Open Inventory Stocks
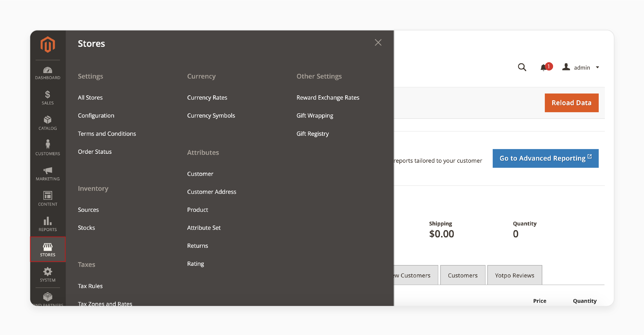 coord(86,228)
